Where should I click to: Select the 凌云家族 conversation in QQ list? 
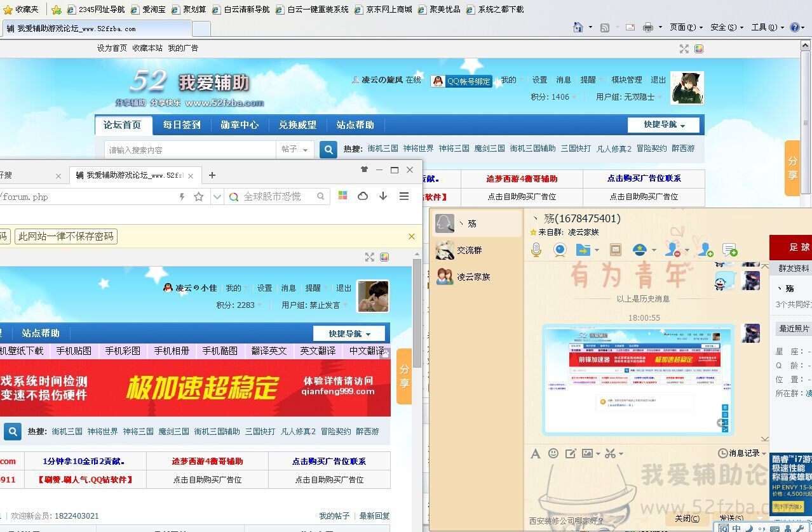(x=476, y=277)
